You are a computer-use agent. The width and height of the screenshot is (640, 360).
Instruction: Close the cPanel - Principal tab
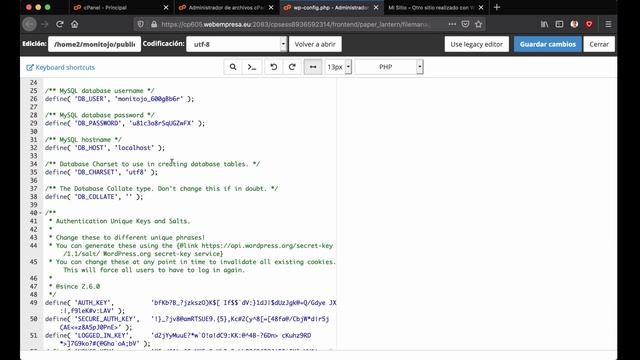click(x=166, y=7)
